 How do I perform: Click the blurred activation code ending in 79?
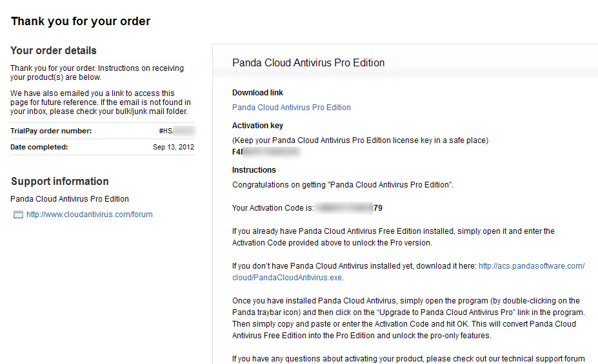(349, 208)
